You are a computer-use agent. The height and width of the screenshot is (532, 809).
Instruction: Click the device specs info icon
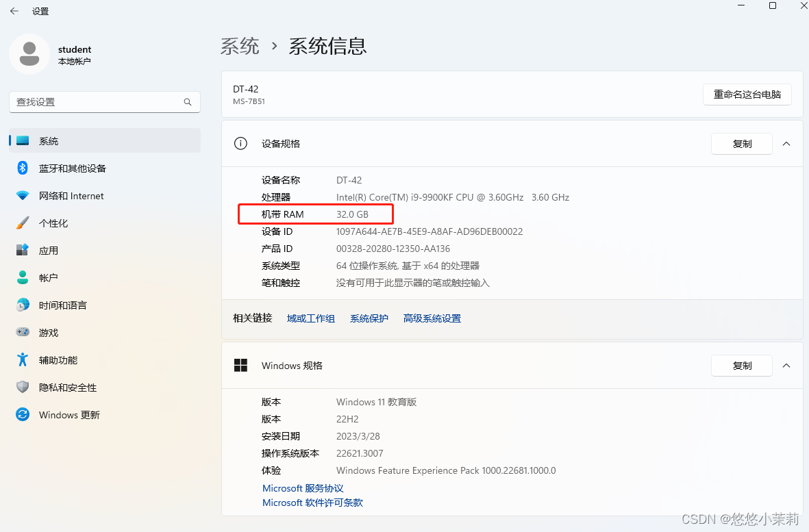240,143
